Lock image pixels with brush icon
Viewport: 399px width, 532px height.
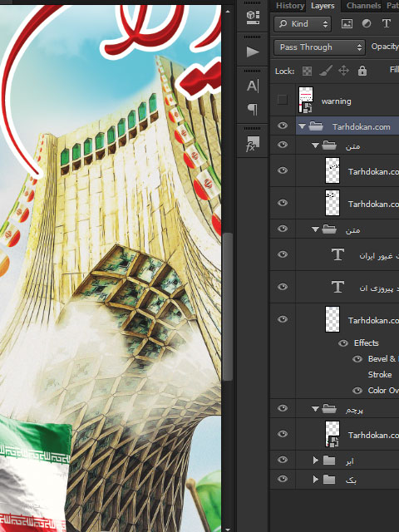(325, 71)
